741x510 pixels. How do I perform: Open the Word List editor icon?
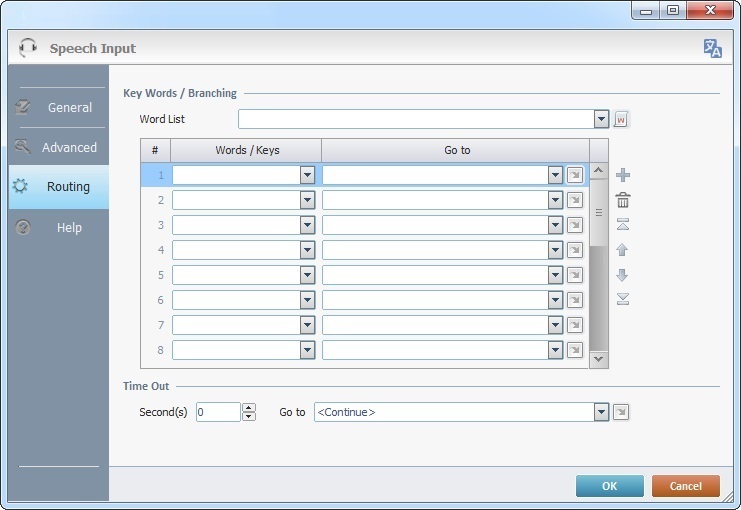click(621, 120)
